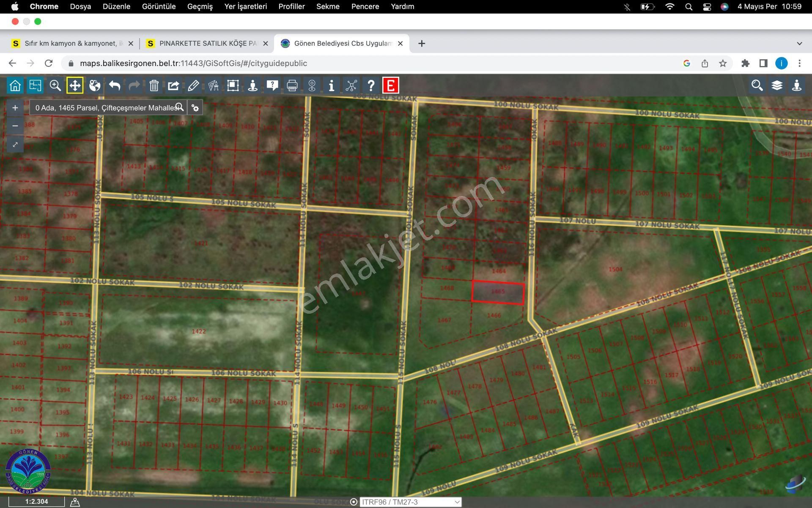Click the search magnifier inside parcel search box
The width and height of the screenshot is (812, 508).
[x=180, y=107]
